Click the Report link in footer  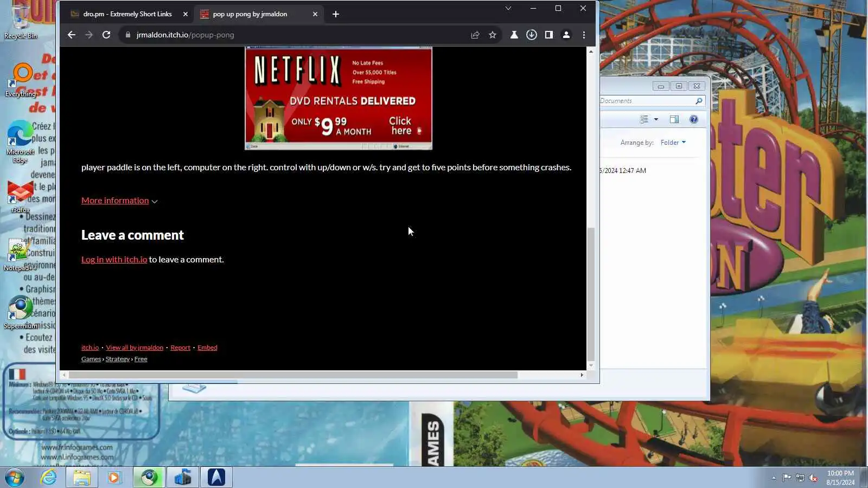point(180,348)
